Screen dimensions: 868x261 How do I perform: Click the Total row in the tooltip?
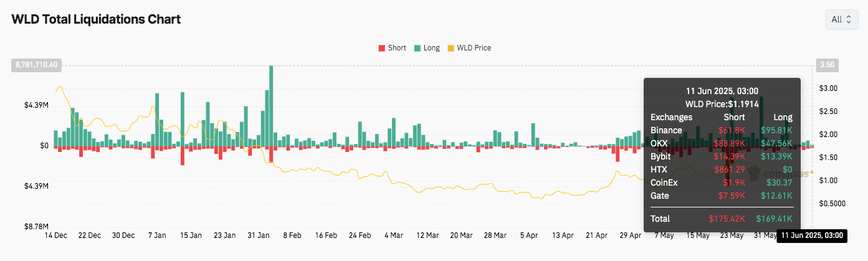point(722,219)
